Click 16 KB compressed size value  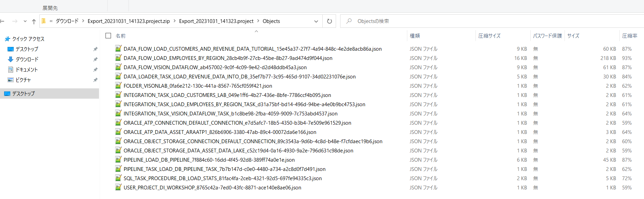[x=520, y=58]
